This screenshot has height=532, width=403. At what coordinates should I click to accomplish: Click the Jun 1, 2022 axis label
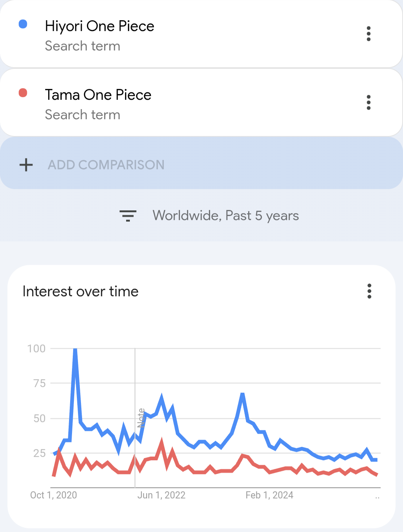[x=161, y=495]
